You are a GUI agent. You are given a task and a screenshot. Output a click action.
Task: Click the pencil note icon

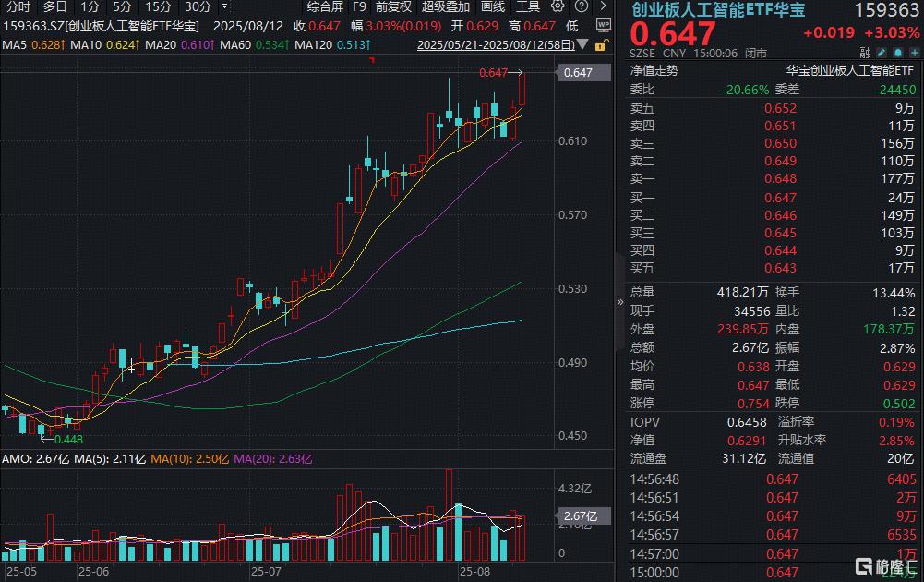pyautogui.click(x=882, y=53)
